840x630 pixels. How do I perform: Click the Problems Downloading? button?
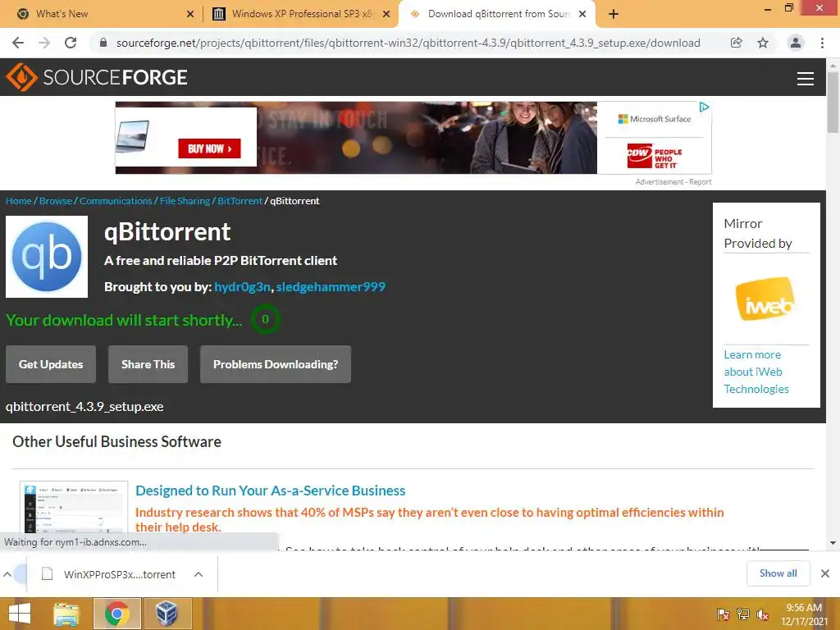pyautogui.click(x=276, y=364)
